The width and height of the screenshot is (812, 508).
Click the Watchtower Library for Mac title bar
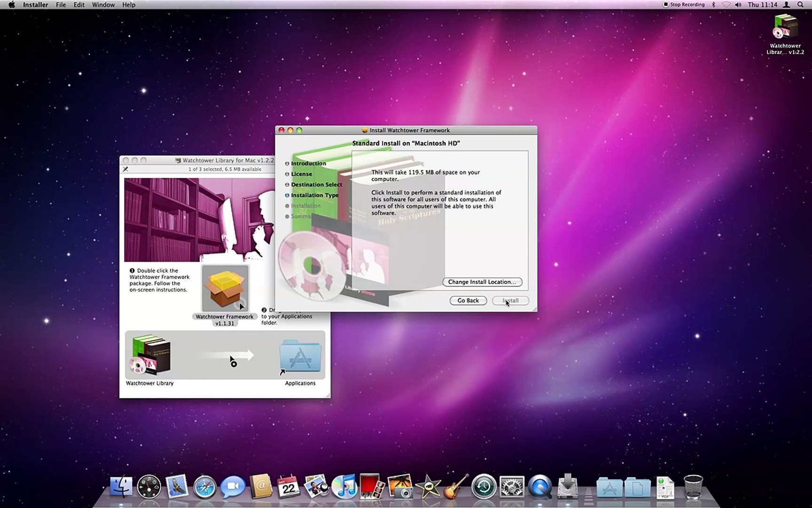(x=225, y=160)
